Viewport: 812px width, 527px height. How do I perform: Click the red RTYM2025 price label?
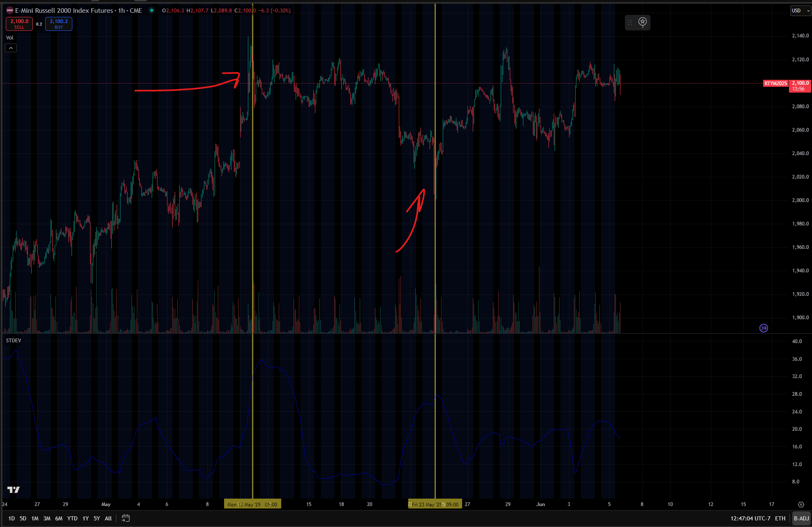(775, 84)
